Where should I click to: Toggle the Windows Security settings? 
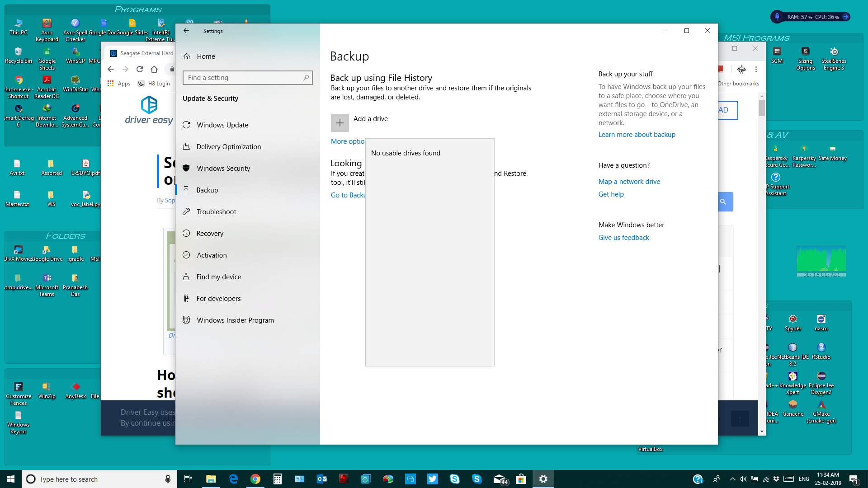(224, 168)
